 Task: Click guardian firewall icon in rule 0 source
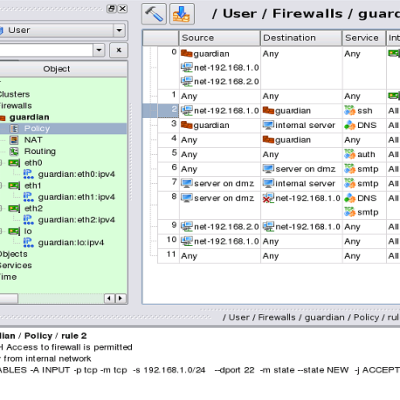[187, 53]
